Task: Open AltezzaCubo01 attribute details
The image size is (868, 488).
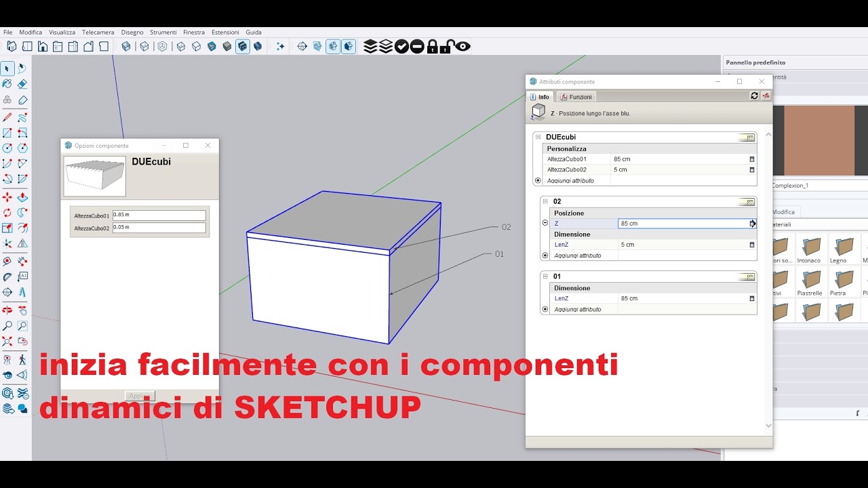Action: (751, 159)
